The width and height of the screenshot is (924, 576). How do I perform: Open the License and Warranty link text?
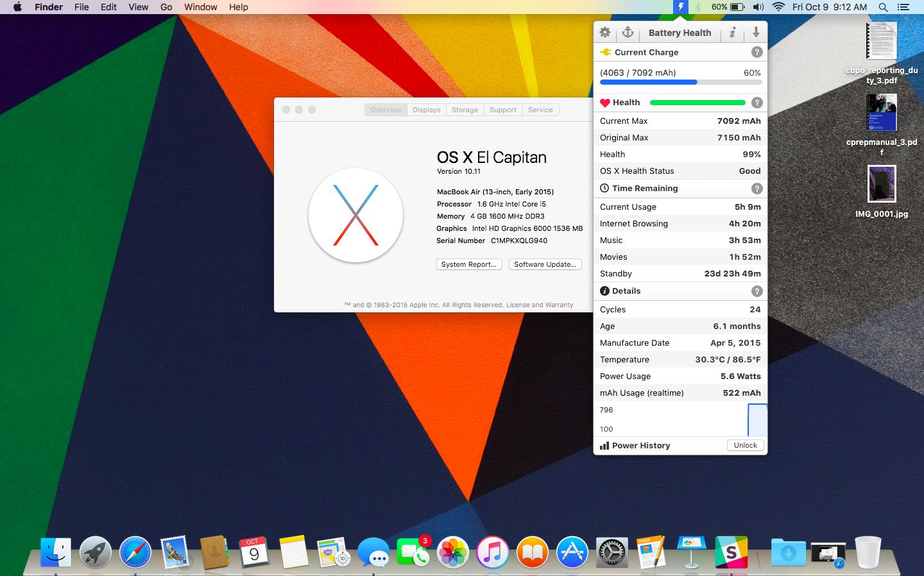pos(540,305)
